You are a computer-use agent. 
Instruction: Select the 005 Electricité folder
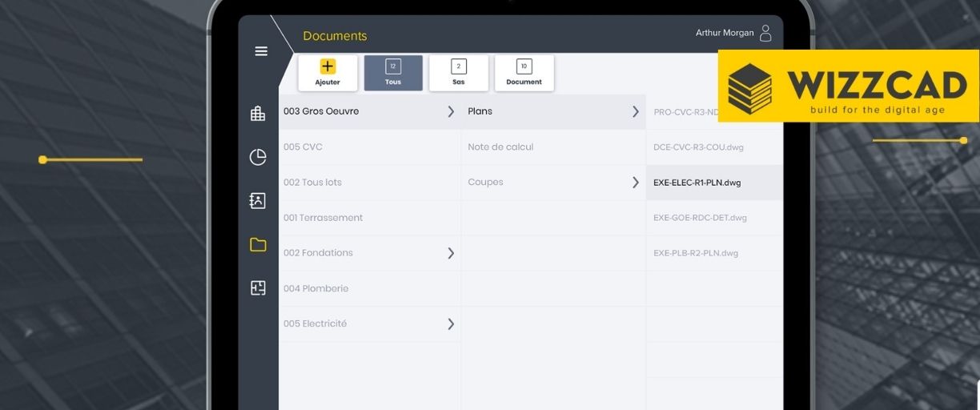pos(370,324)
